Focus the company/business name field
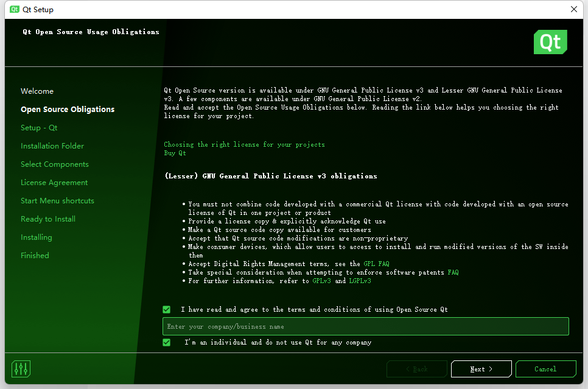 coord(366,326)
